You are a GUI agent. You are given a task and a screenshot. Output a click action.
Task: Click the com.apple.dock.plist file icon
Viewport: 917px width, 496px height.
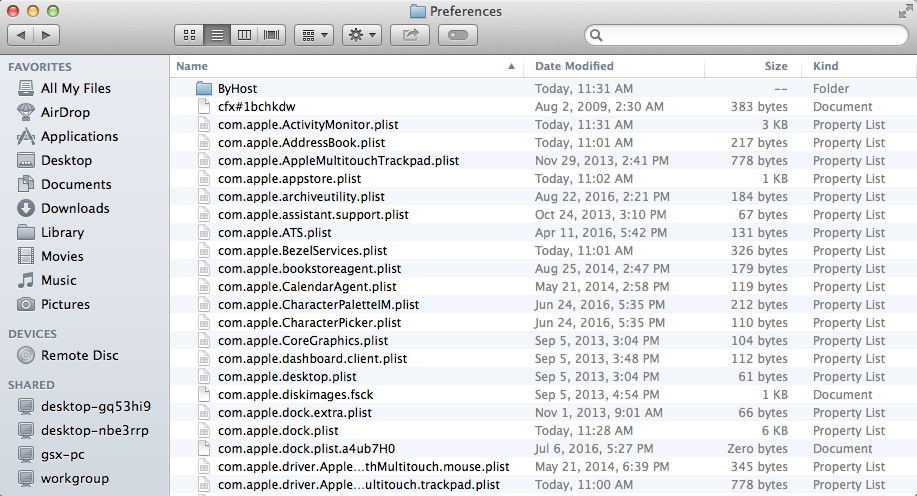click(204, 431)
